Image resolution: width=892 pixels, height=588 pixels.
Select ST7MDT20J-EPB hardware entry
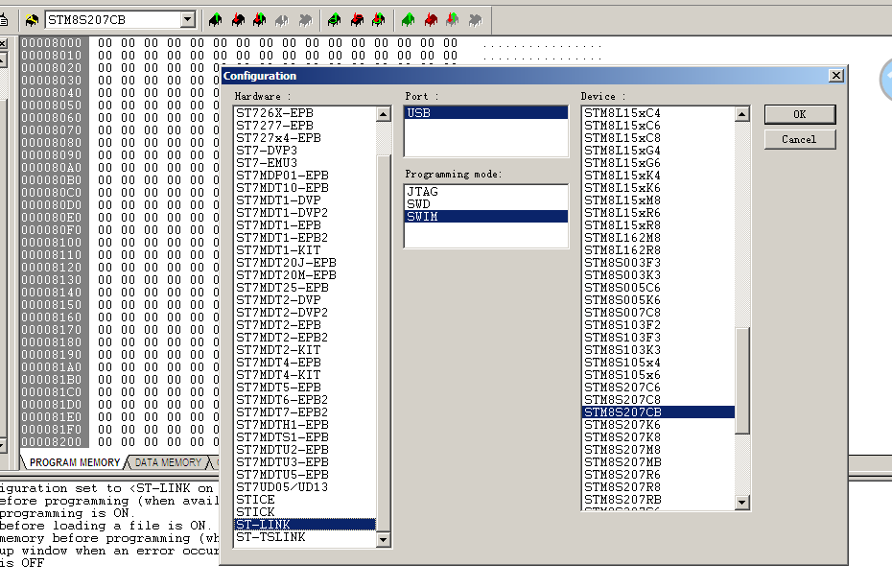305,263
